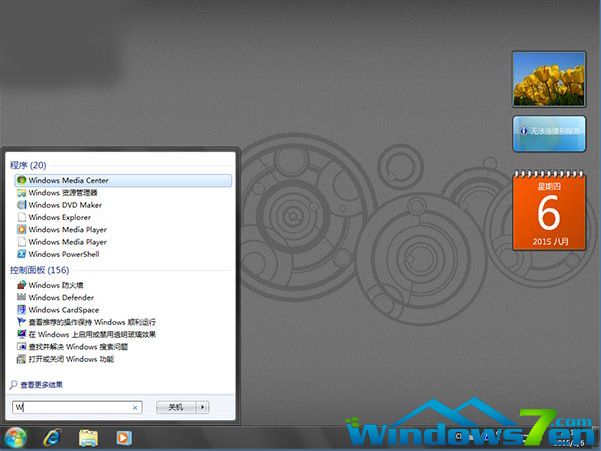Click the 控制面板 (156) group header
This screenshot has height=451, width=601.
(39, 270)
